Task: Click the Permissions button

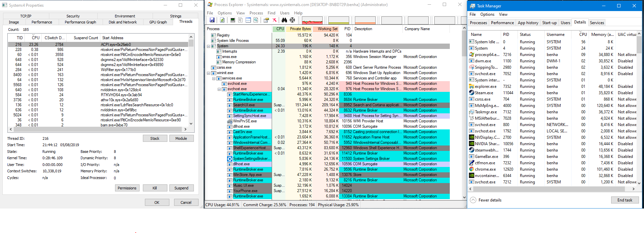Action: point(127,188)
